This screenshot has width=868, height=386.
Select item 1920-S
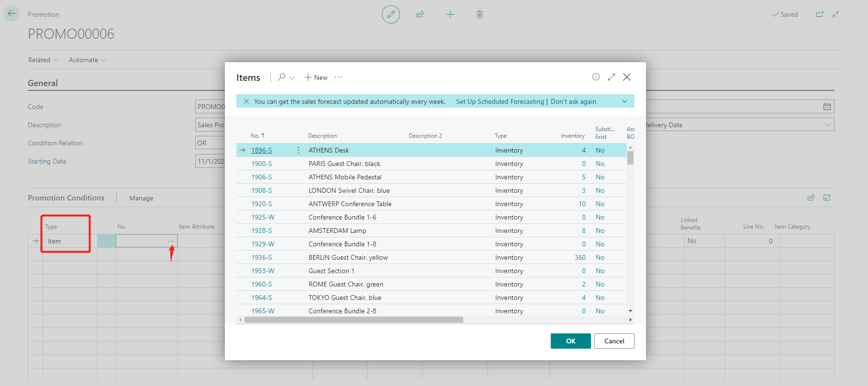click(x=261, y=204)
